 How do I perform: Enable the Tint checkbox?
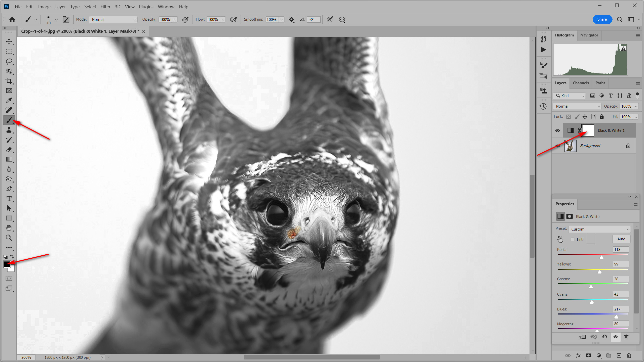click(x=572, y=239)
